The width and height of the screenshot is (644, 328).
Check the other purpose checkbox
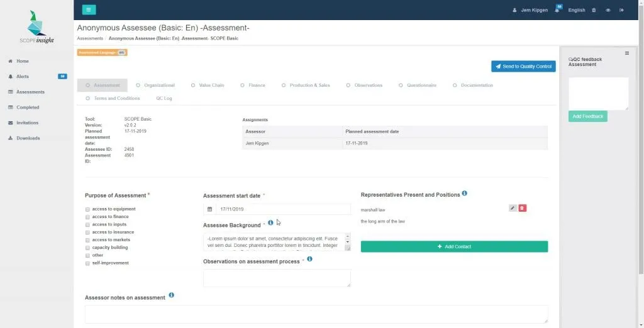[87, 256]
